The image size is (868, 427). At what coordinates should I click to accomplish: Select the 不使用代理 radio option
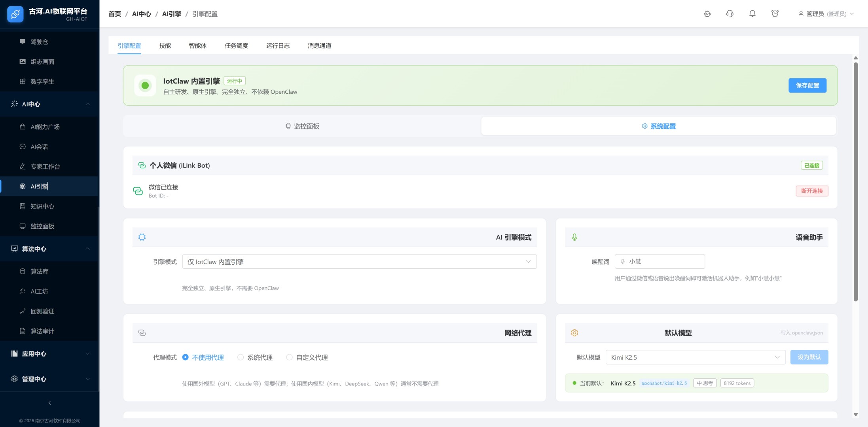tap(185, 357)
